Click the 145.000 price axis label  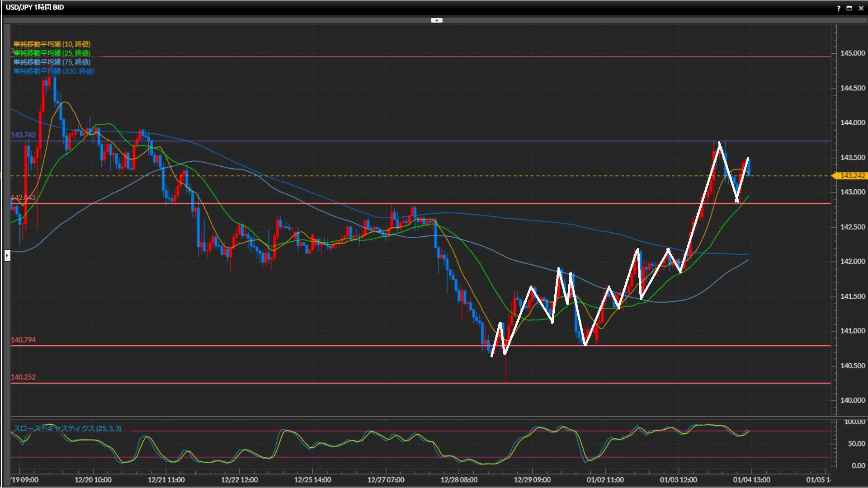coord(852,53)
